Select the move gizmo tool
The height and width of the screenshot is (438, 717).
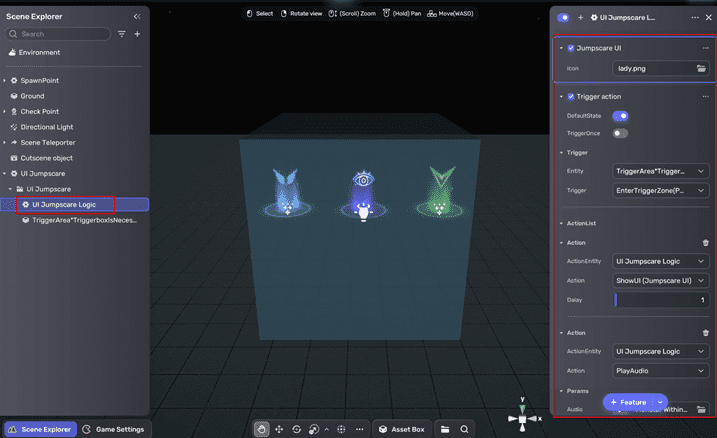(x=279, y=429)
